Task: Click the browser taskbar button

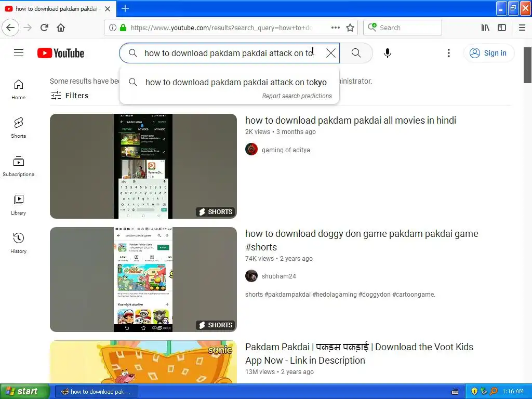Action: [x=97, y=392]
